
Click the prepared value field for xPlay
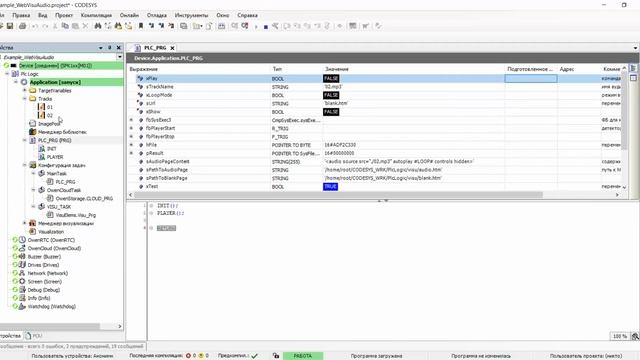[x=531, y=78]
